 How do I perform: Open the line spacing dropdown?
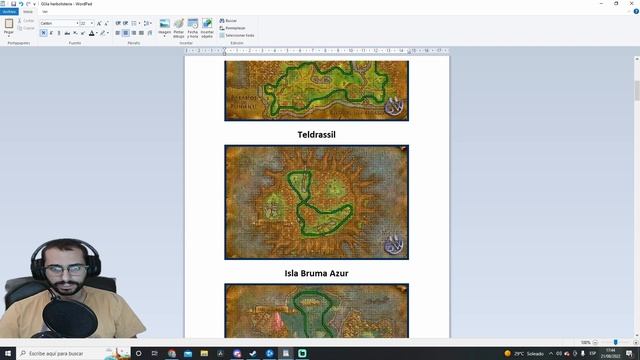tap(147, 23)
